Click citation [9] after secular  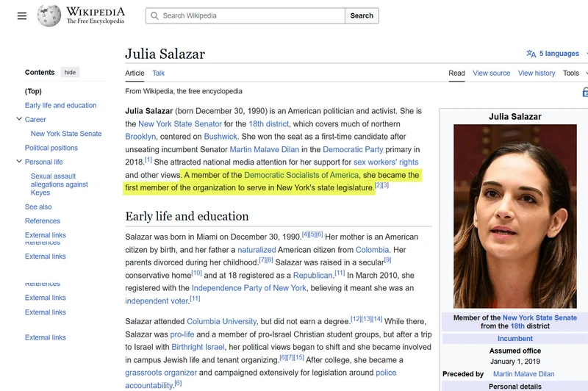(388, 259)
